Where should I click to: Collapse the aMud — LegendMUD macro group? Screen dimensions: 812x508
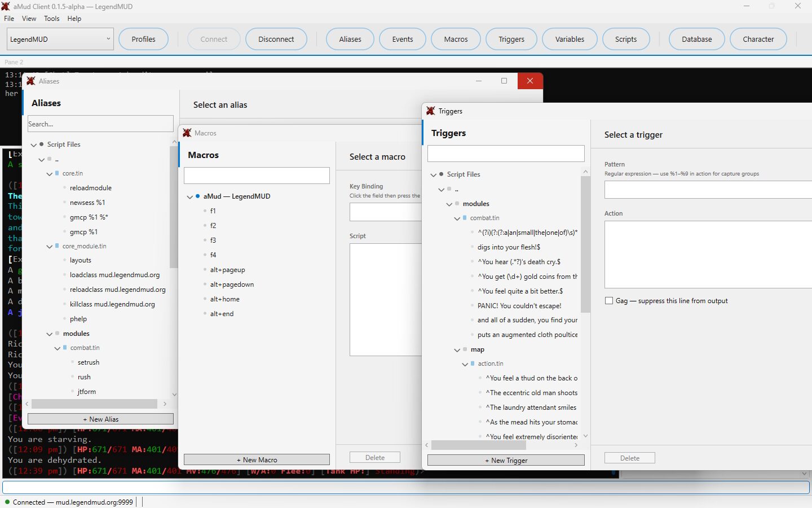(x=190, y=197)
